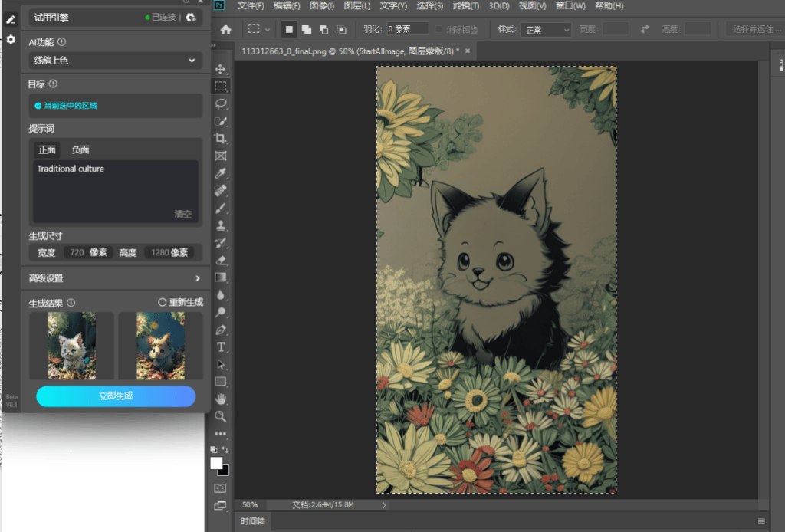Select the Brush tool
The image size is (785, 532).
click(220, 209)
